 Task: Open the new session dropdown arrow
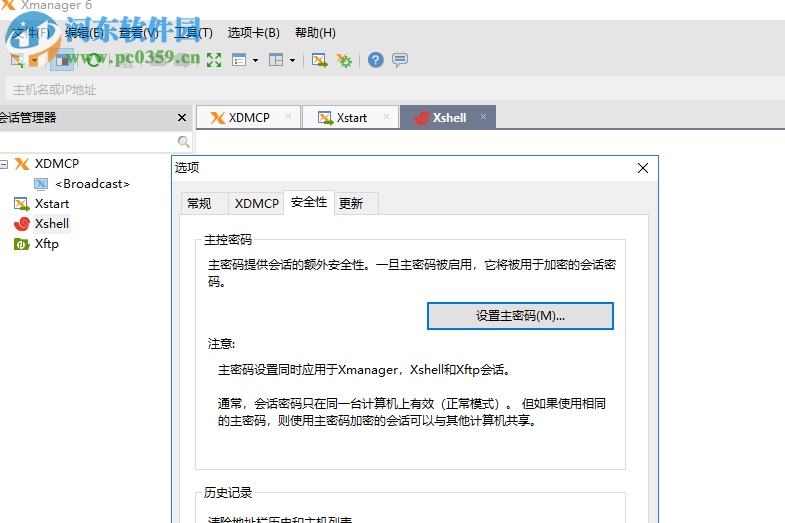[x=34, y=61]
